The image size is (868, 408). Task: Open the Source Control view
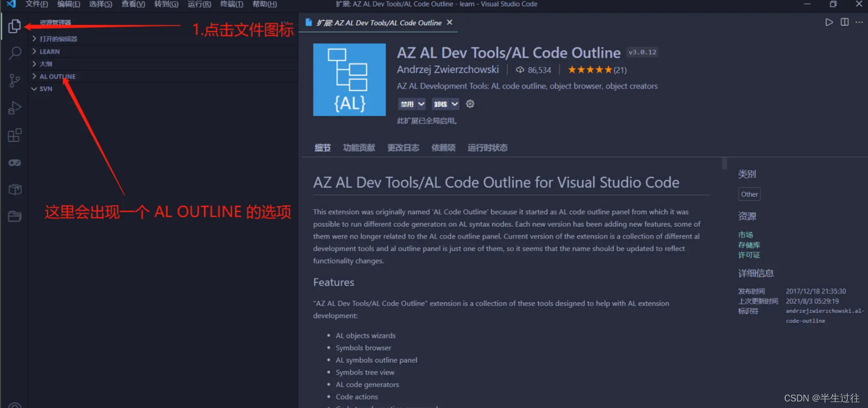pyautogui.click(x=14, y=80)
